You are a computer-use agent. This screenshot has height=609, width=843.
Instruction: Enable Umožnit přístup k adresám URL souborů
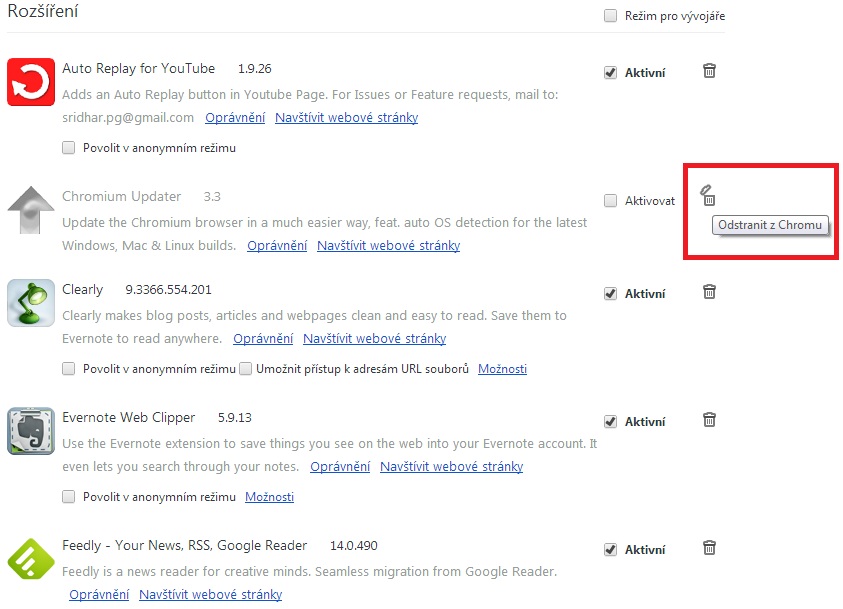point(245,369)
